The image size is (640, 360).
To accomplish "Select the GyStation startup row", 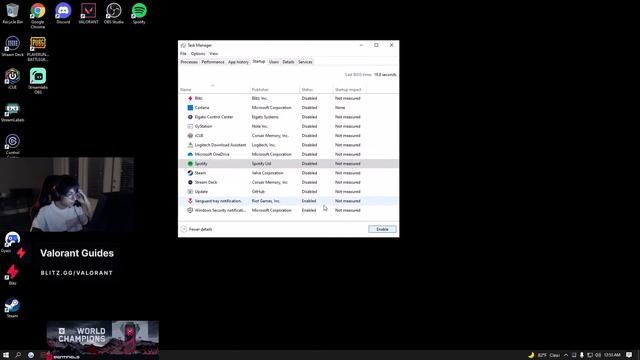I will (x=289, y=127).
